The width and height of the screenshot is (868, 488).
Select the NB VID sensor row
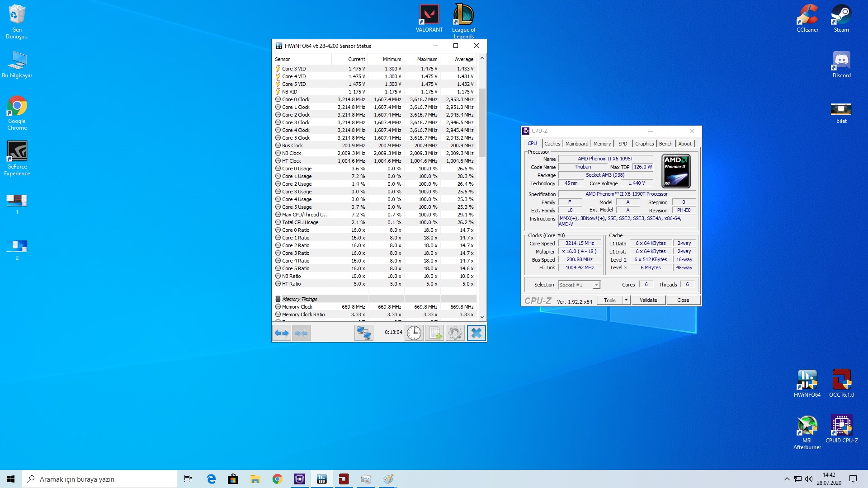coord(375,92)
